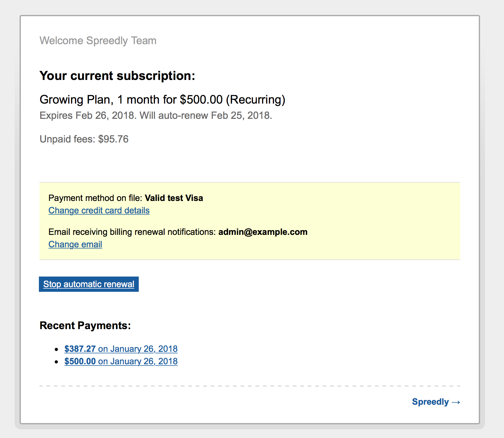Click the Valid test Visa label

(174, 198)
